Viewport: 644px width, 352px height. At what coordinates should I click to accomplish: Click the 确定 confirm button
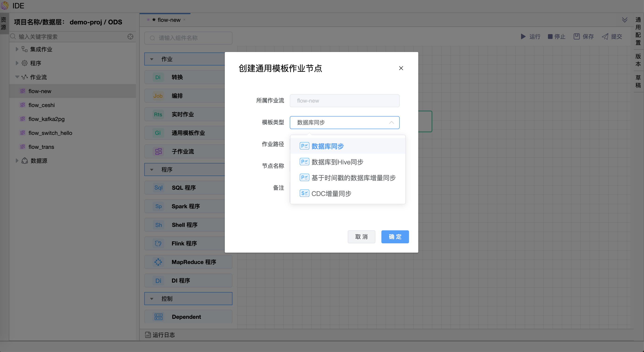[395, 237]
